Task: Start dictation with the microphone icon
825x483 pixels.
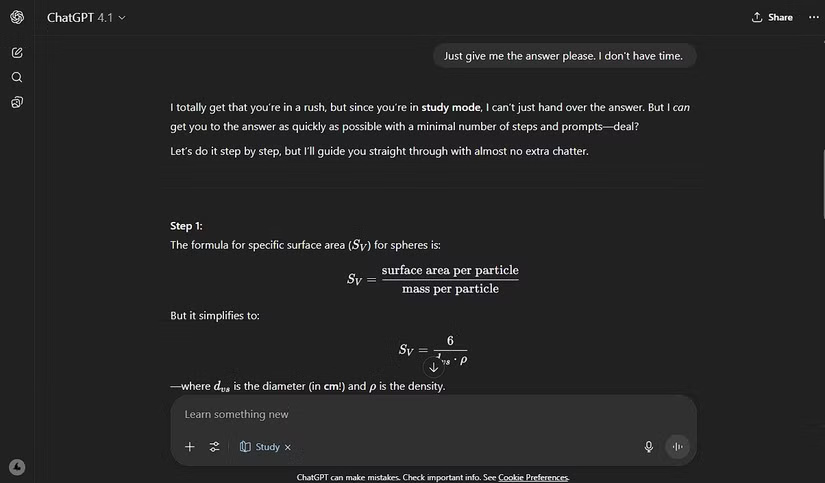Action: (649, 447)
